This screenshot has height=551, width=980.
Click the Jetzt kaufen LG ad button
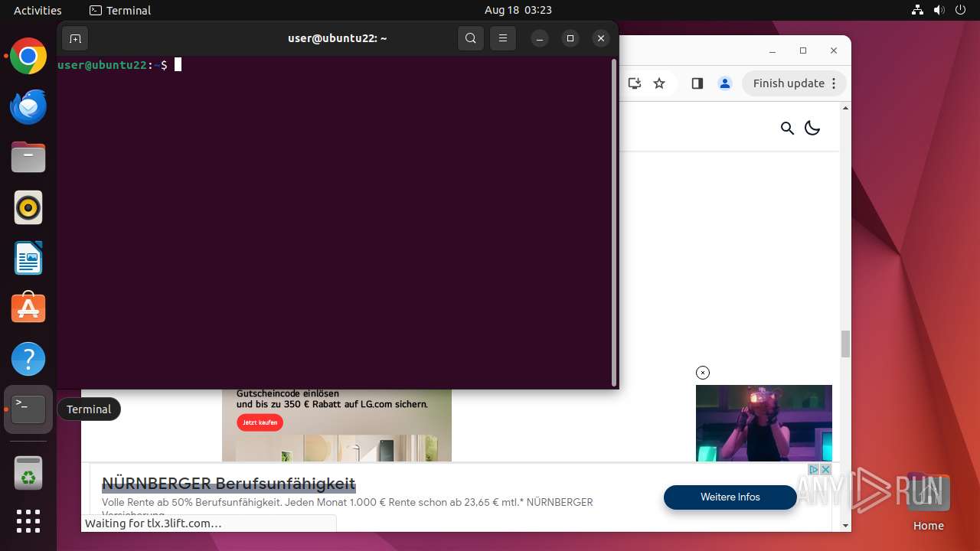tap(260, 422)
